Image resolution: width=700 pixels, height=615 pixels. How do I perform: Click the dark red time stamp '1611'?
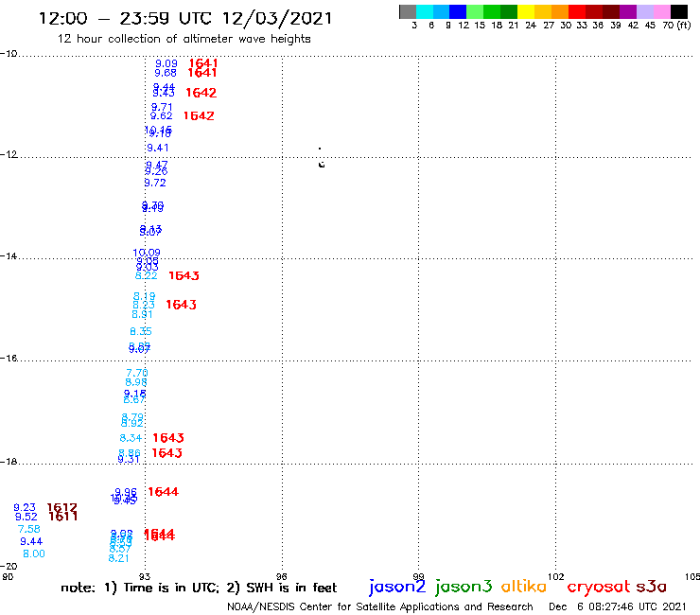point(63,517)
